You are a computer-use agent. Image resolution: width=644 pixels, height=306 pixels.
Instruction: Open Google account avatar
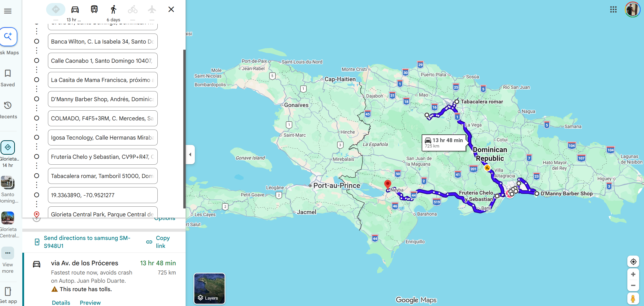click(x=632, y=10)
